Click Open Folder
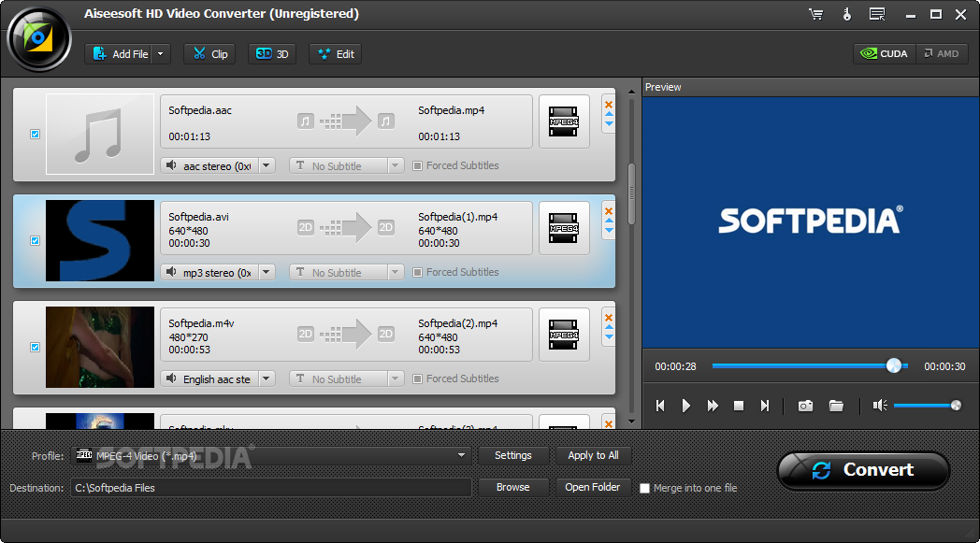Image resolution: width=980 pixels, height=543 pixels. click(593, 487)
